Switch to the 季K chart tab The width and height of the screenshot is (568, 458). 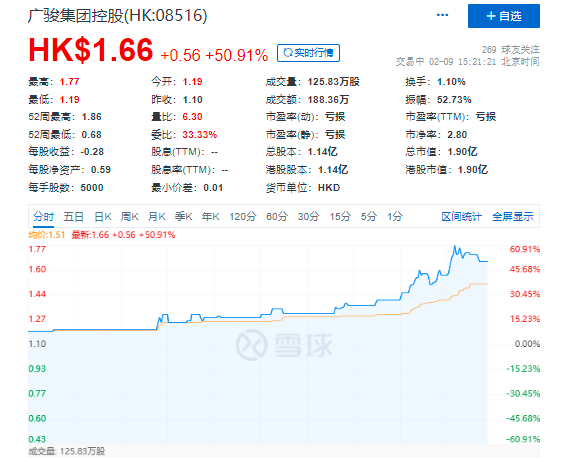coord(183,217)
